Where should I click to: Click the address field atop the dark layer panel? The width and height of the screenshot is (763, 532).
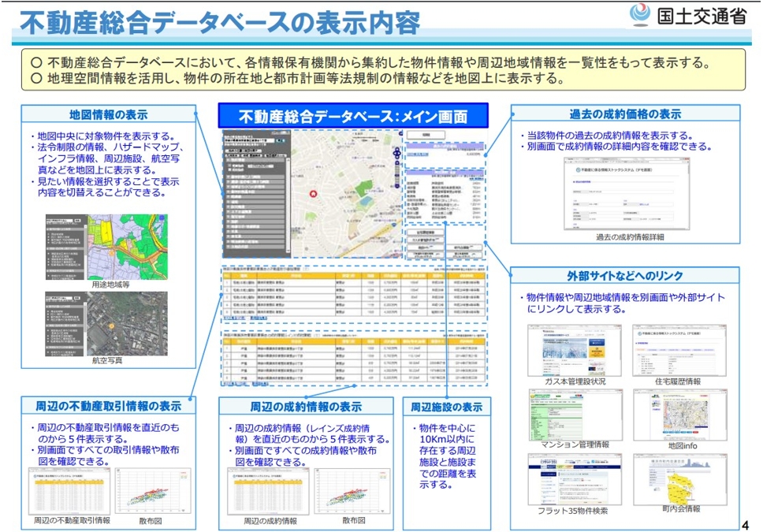(249, 140)
